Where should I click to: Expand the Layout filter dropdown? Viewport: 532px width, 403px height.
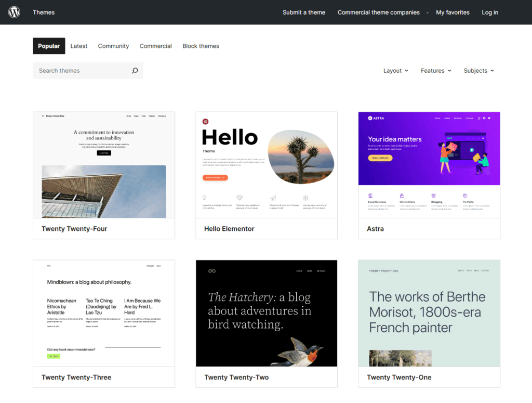pos(396,71)
